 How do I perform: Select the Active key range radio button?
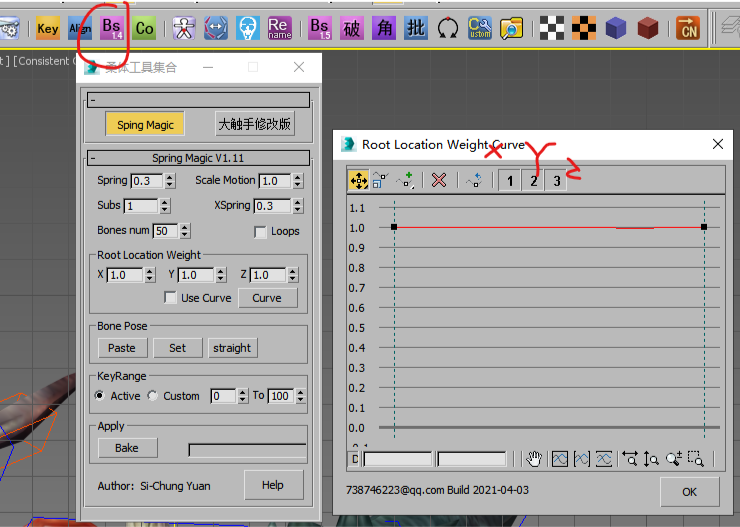click(100, 395)
